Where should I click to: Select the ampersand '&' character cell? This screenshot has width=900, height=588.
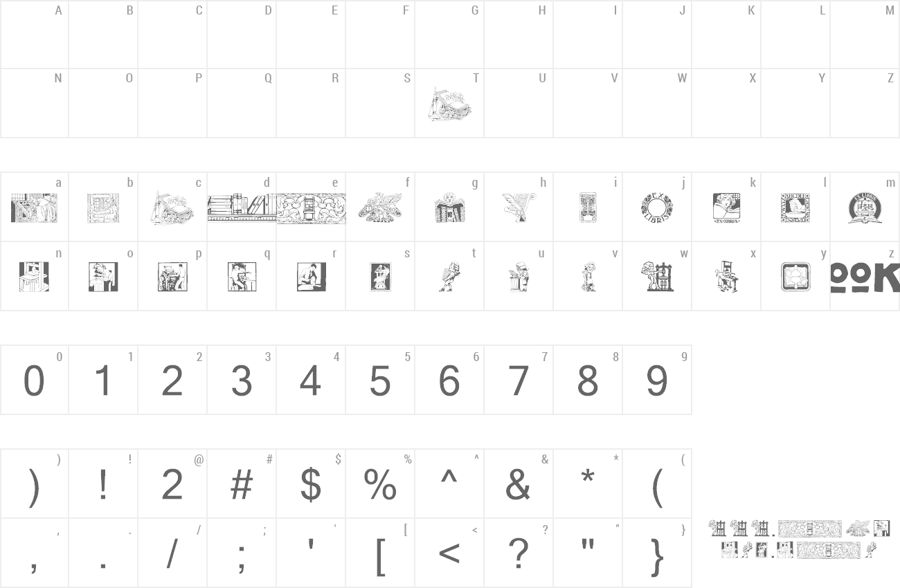pos(519,484)
